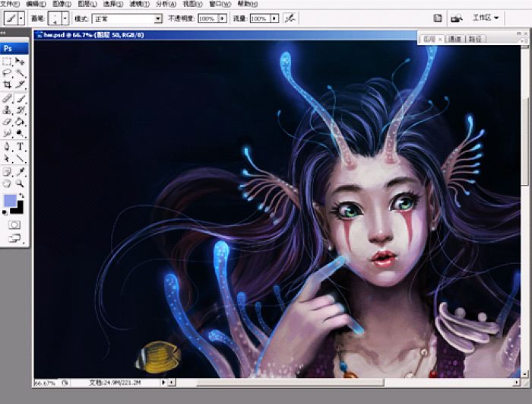Select the Paint Bucket tool
Screen dimensions: 532x404
[x=20, y=122]
